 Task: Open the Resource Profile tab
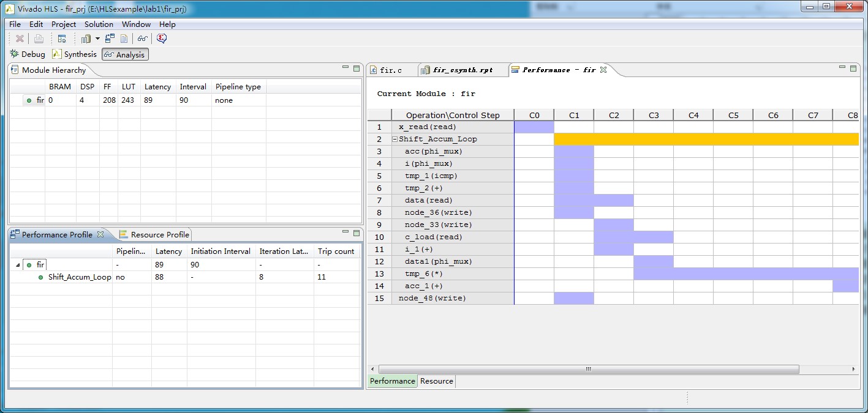(159, 234)
